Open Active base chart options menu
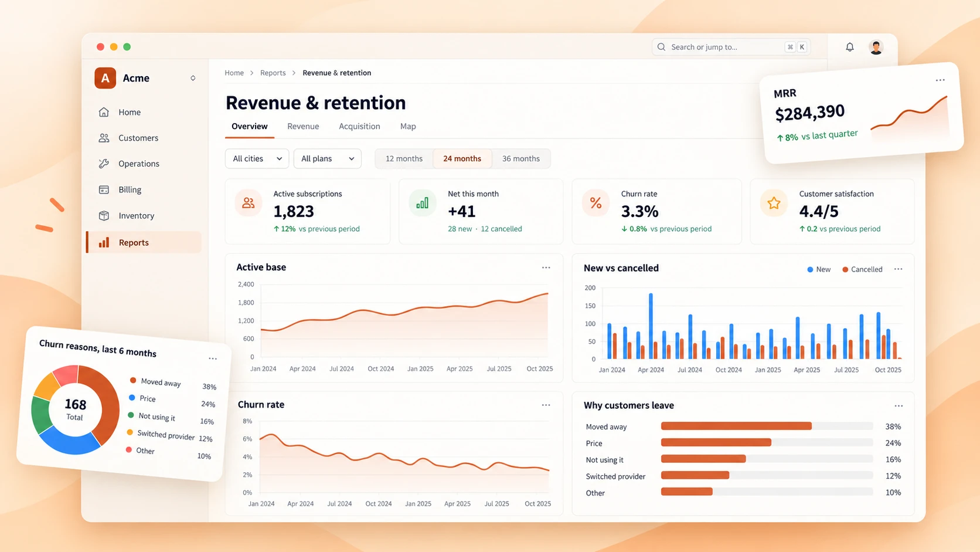Screen dimensions: 980x552 coord(546,267)
